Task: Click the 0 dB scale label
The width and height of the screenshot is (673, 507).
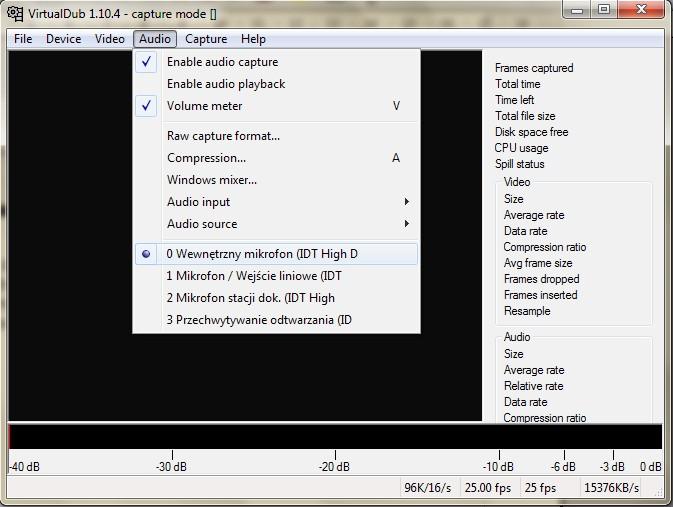Action: coord(651,467)
